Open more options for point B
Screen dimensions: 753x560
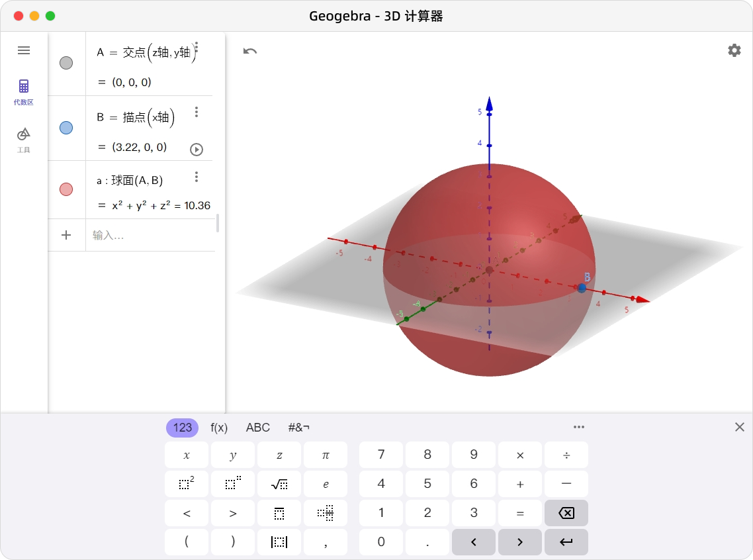click(x=196, y=112)
